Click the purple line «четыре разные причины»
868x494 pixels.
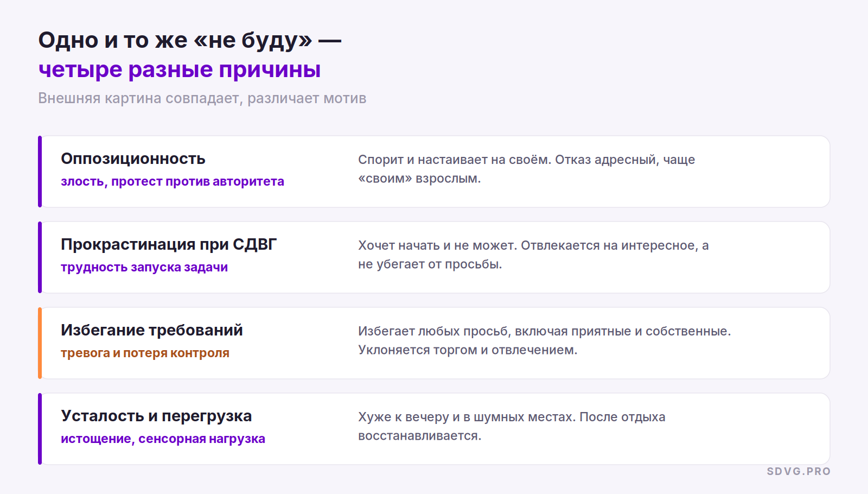coord(180,70)
